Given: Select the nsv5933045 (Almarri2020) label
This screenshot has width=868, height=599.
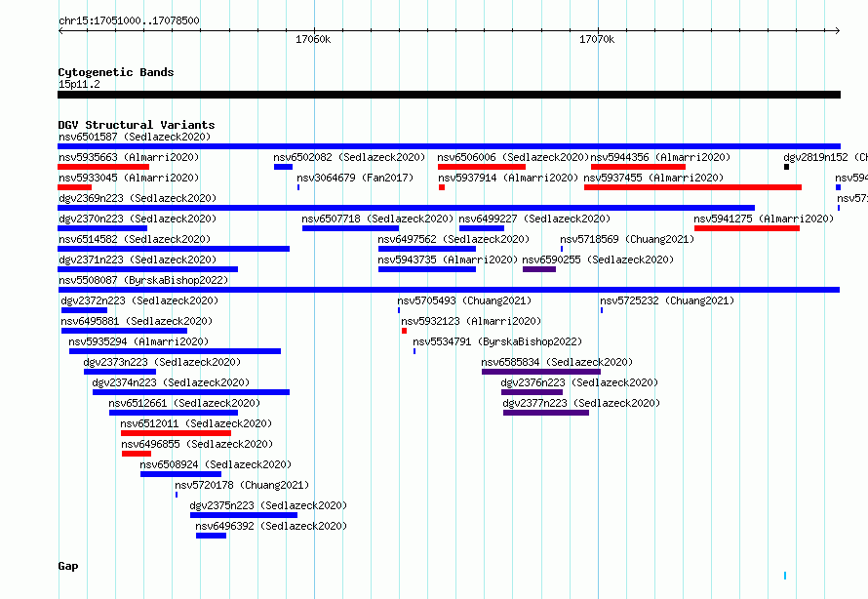Looking at the screenshot, I should [129, 178].
